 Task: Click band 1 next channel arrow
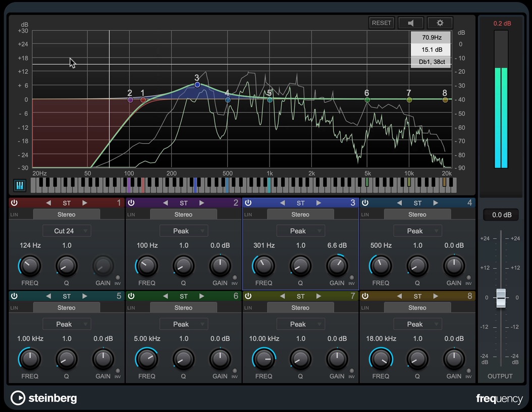(x=84, y=203)
